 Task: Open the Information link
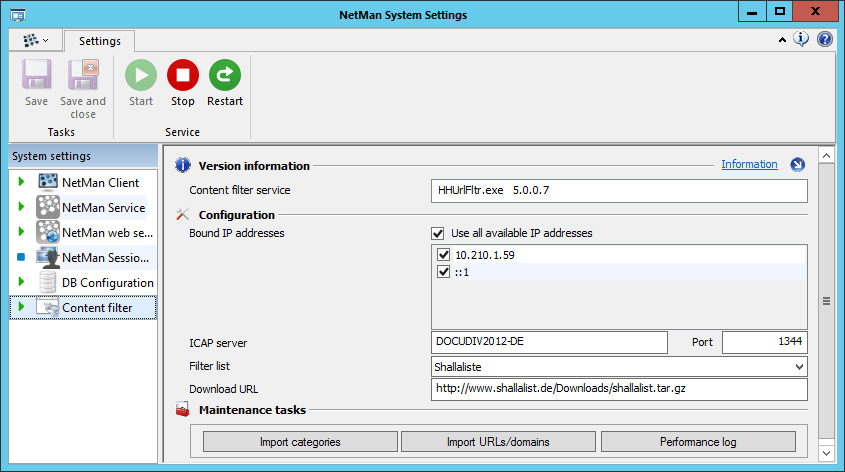(x=749, y=164)
